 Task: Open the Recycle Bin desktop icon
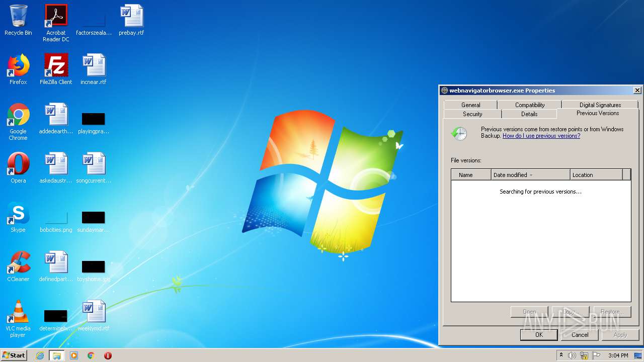[18, 20]
